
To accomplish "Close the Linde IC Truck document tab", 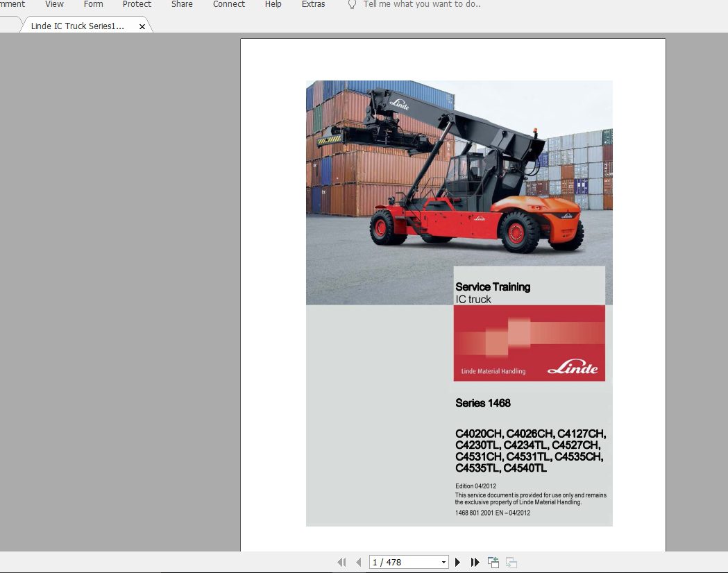I will click(142, 26).
